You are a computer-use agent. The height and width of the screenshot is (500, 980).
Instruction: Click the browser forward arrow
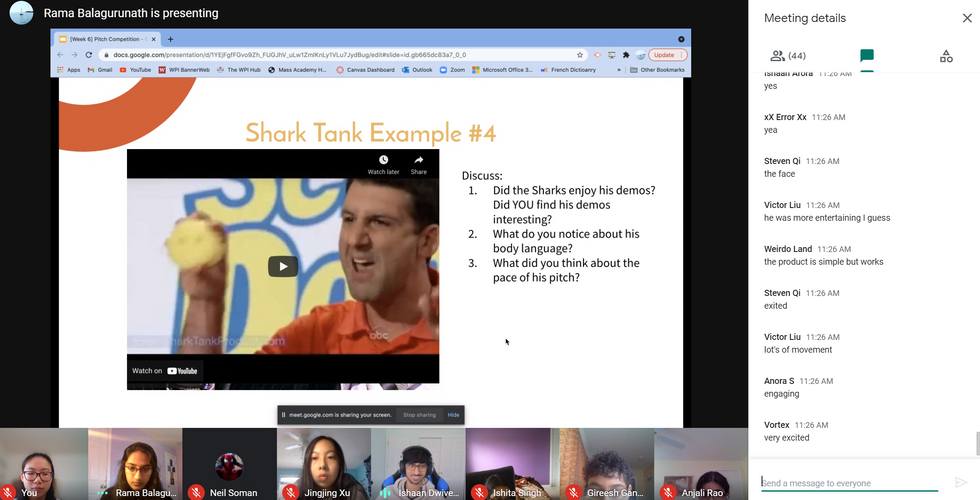click(x=74, y=55)
